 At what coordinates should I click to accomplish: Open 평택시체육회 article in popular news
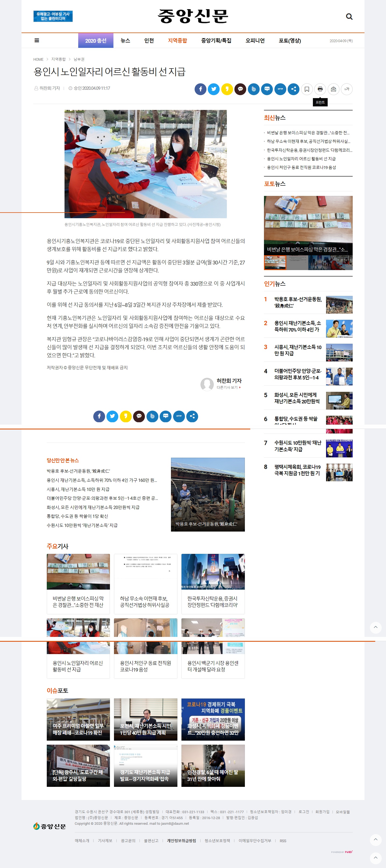pyautogui.click(x=297, y=470)
